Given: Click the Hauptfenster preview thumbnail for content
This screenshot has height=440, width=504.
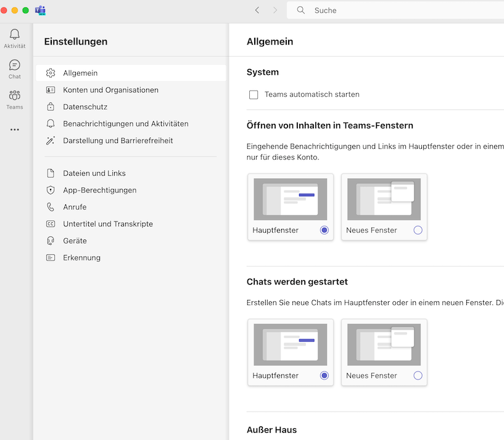Looking at the screenshot, I should click(x=290, y=199).
